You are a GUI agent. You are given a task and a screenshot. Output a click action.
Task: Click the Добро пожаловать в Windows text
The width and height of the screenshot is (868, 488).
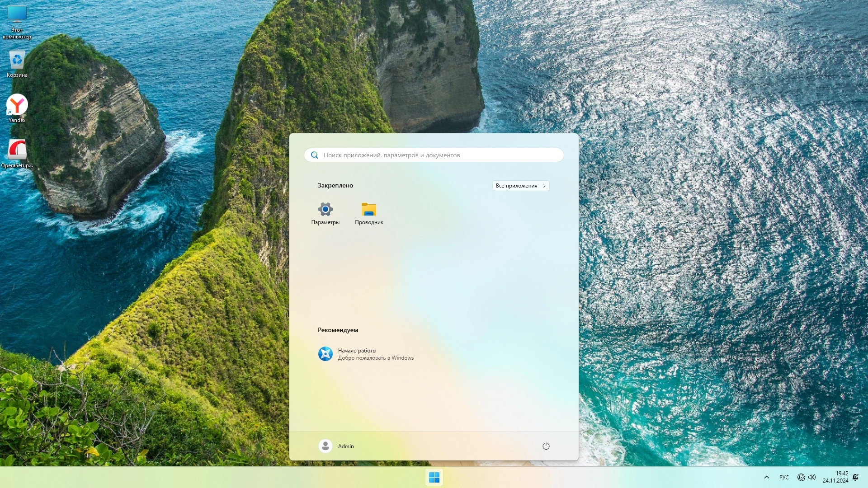click(x=376, y=358)
